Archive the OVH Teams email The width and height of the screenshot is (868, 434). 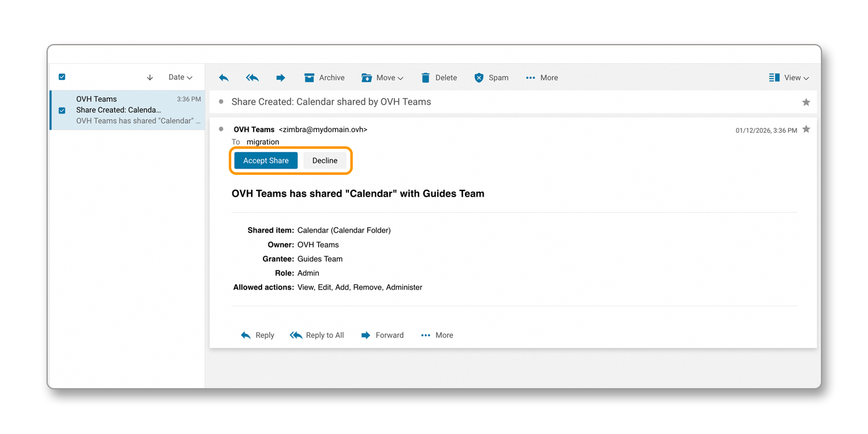click(324, 77)
